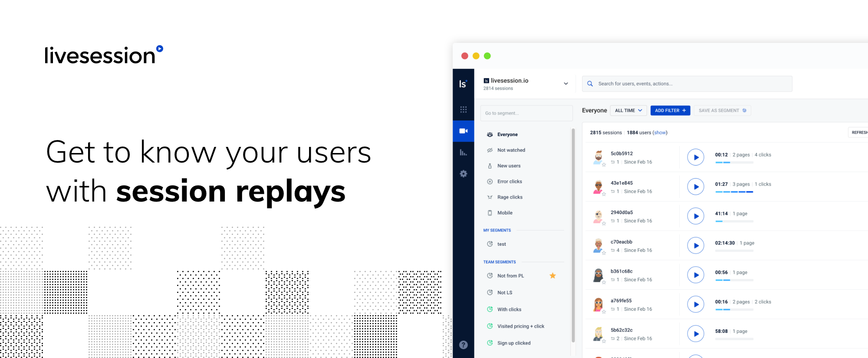Open the apps grid icon in sidebar
This screenshot has height=358, width=868.
click(464, 109)
